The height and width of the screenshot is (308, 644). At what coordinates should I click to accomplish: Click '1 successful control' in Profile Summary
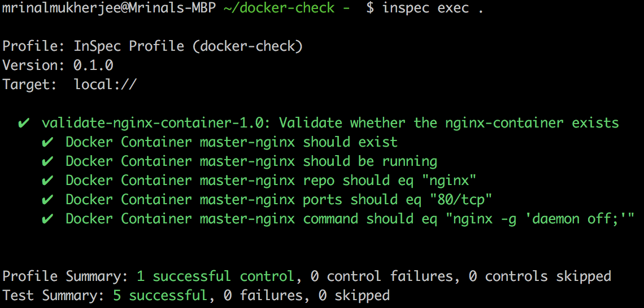coord(215,276)
